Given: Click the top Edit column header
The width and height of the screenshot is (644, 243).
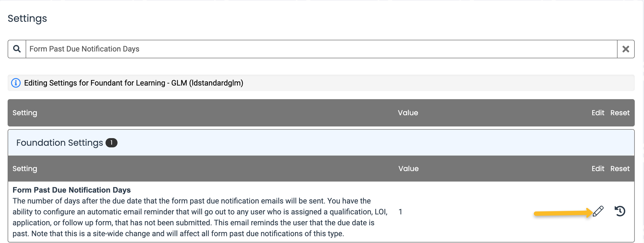Looking at the screenshot, I should point(598,113).
